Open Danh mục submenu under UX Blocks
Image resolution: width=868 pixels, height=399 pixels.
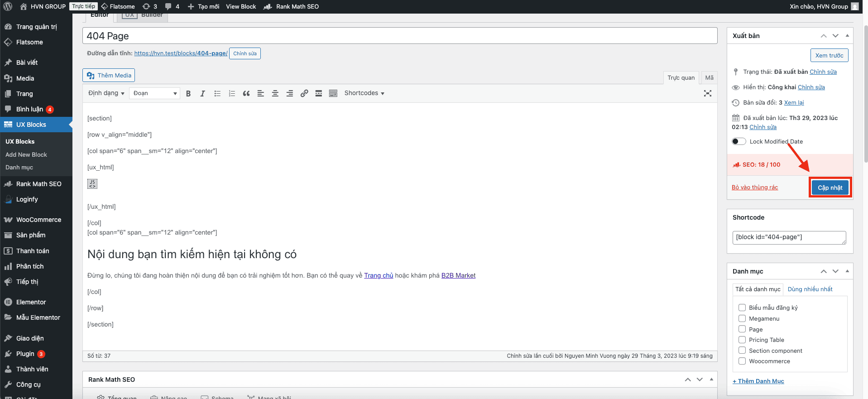(x=19, y=168)
